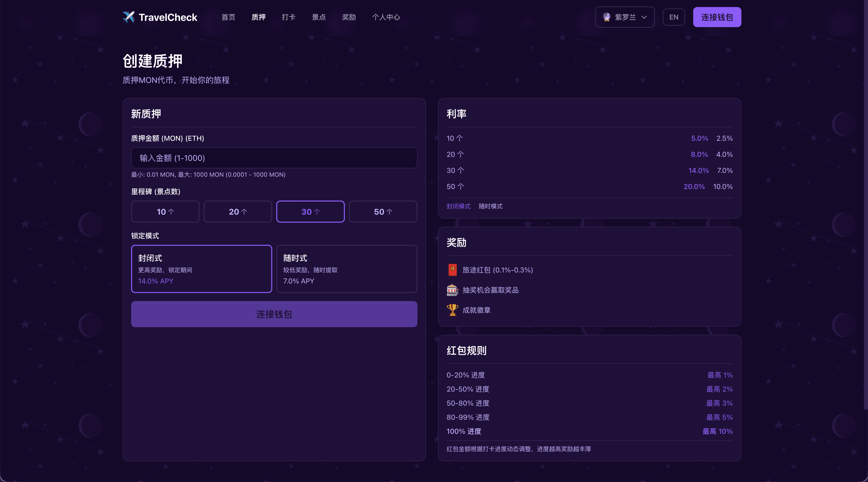Click the red envelope reward icon
This screenshot has height=482, width=868.
point(452,270)
